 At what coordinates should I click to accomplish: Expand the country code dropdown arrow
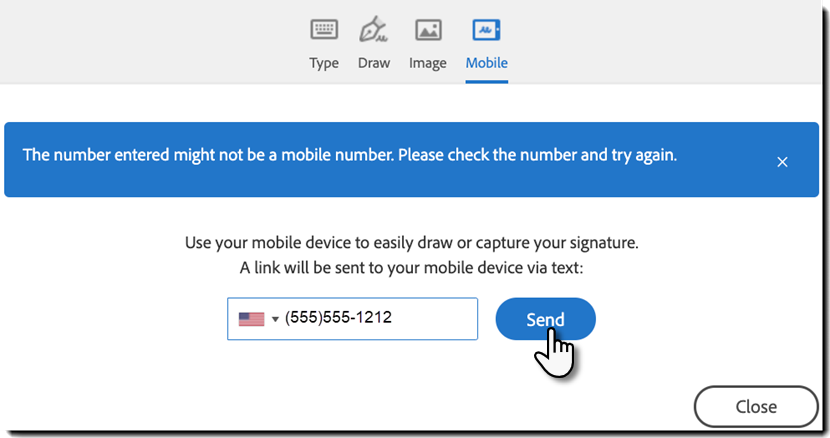point(275,320)
